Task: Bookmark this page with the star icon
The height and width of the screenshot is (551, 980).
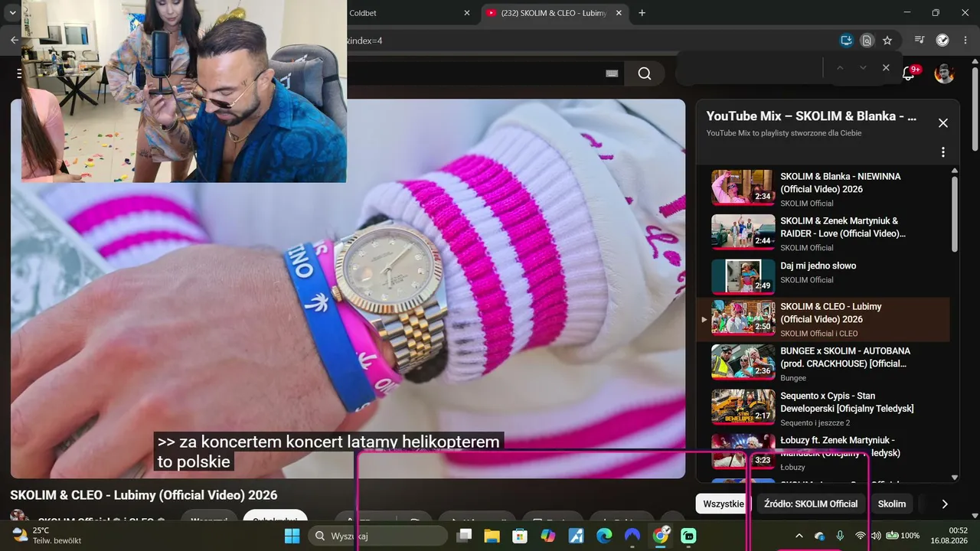Action: (887, 41)
